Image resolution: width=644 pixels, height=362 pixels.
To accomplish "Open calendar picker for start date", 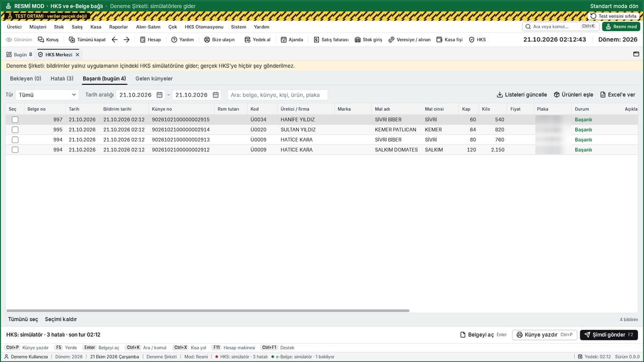I will pyautogui.click(x=159, y=95).
